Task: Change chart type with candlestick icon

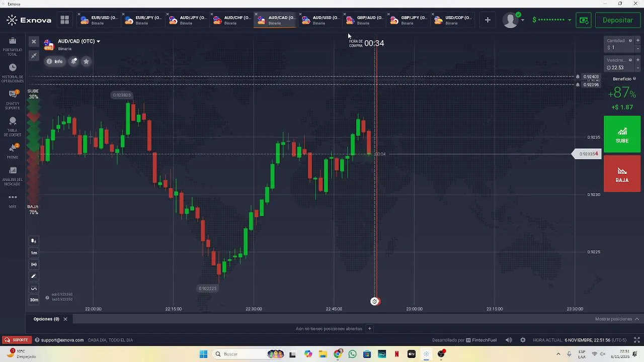Action: [x=34, y=241]
